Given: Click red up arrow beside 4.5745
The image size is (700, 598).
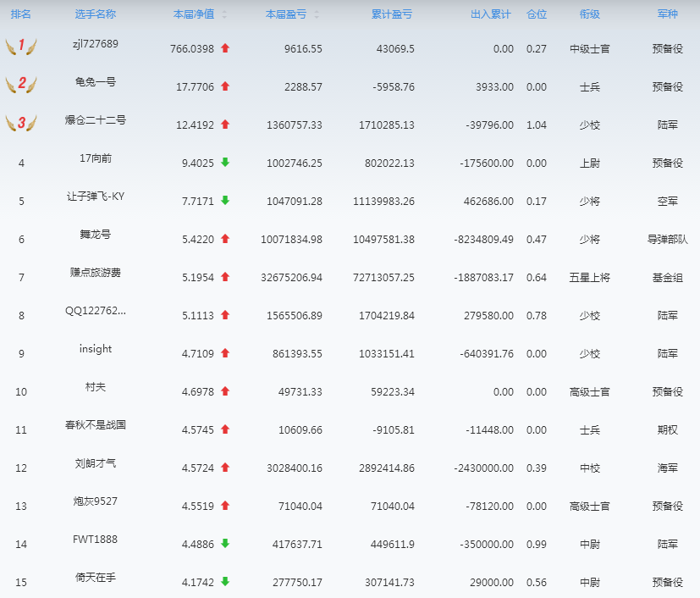Looking at the screenshot, I should (225, 429).
